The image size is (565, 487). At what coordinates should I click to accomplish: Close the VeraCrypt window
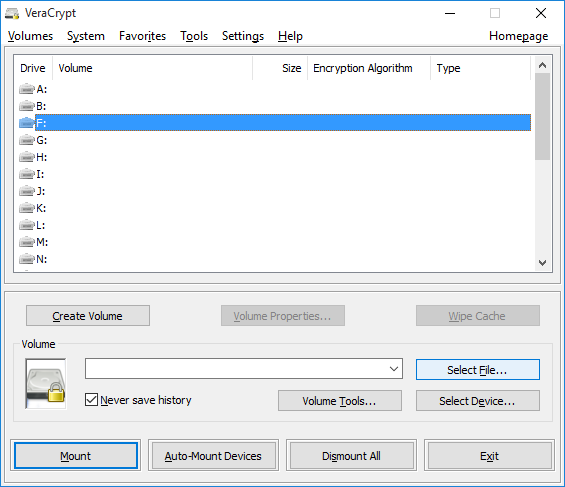[540, 13]
